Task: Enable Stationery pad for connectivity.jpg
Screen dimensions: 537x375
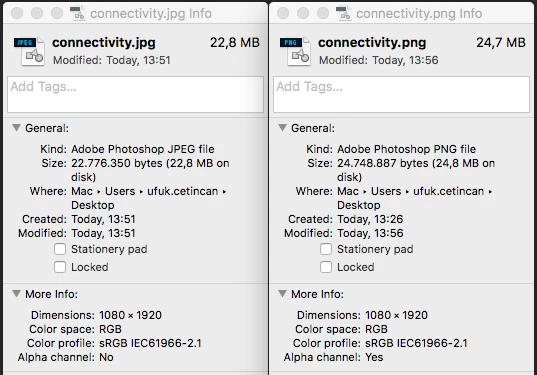Action: click(x=60, y=249)
